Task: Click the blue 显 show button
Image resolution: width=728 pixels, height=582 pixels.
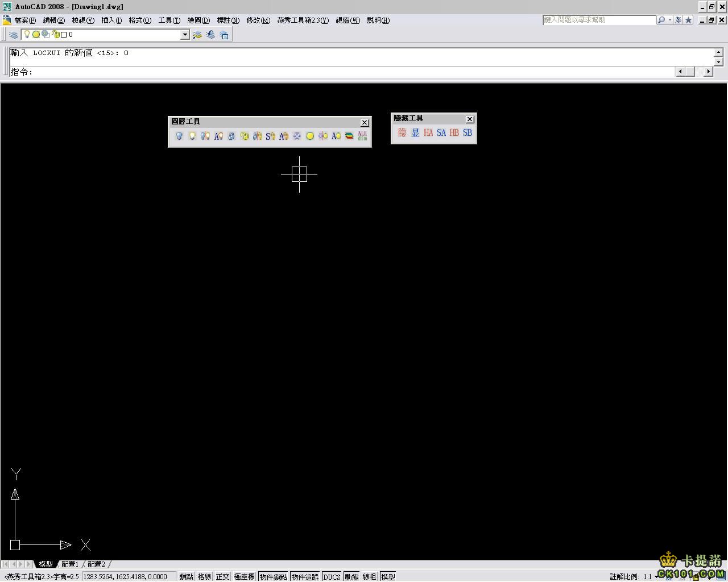Action: point(415,132)
